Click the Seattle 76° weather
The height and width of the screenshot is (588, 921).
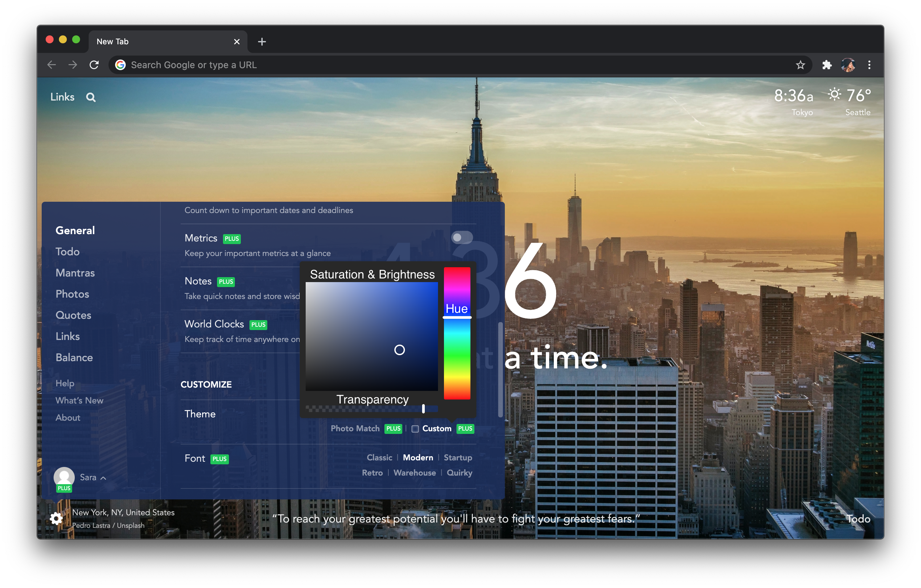click(850, 102)
